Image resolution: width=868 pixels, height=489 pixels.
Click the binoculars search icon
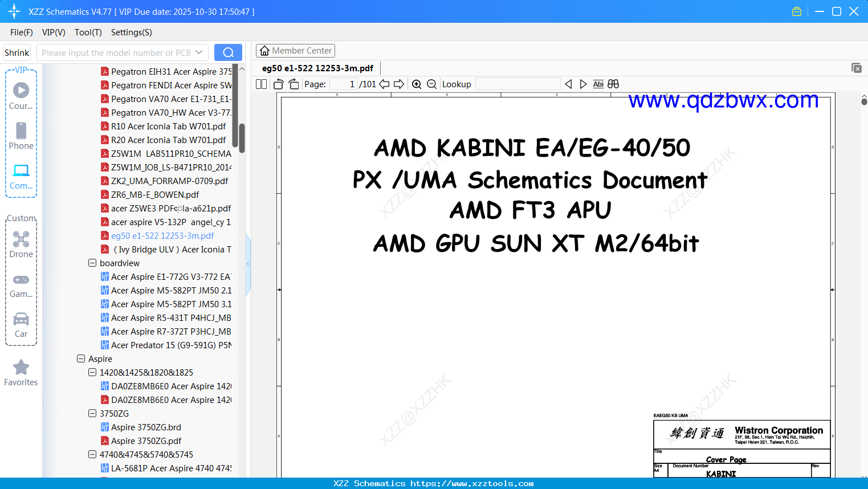click(x=613, y=84)
